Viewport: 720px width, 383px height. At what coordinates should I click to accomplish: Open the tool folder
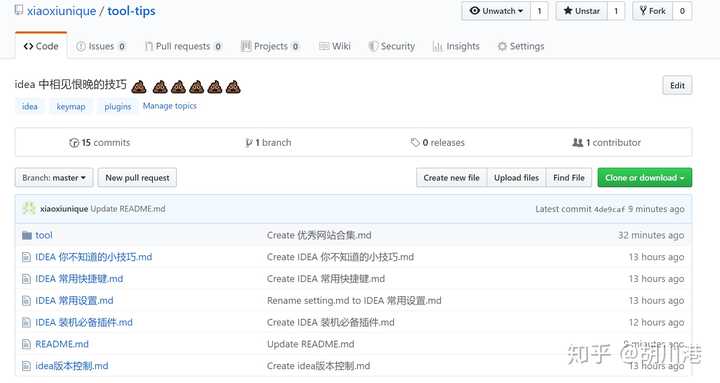click(x=44, y=235)
